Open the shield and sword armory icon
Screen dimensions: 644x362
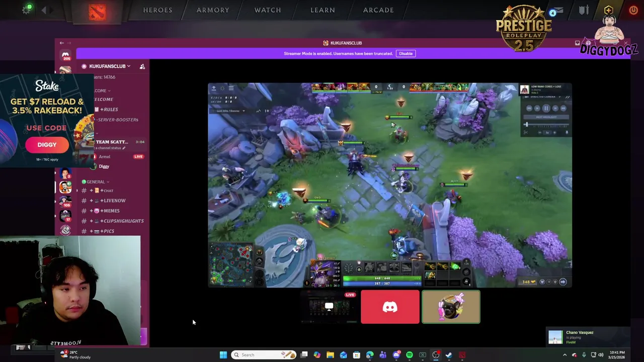tap(584, 10)
